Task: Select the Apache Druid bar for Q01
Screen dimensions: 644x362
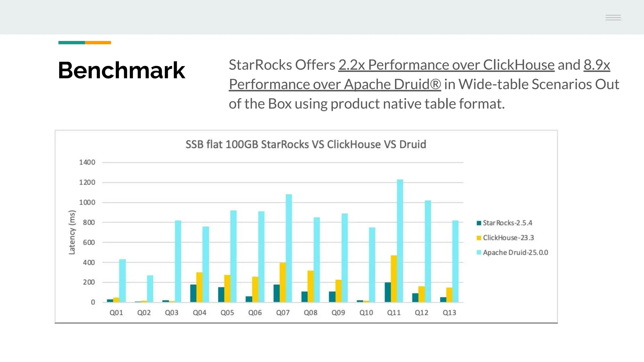Action: pyautogui.click(x=122, y=281)
